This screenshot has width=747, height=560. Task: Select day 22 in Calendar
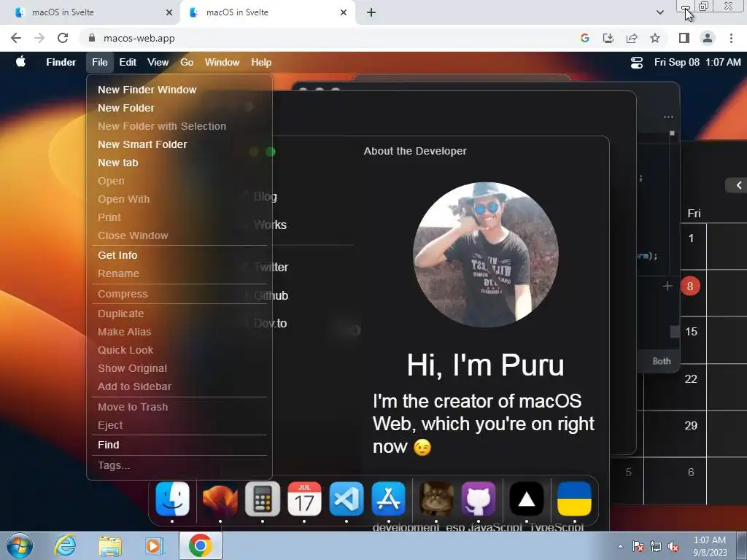click(x=691, y=378)
